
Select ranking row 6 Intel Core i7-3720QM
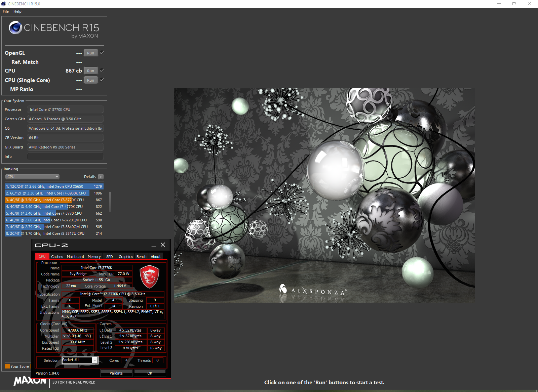tap(54, 220)
